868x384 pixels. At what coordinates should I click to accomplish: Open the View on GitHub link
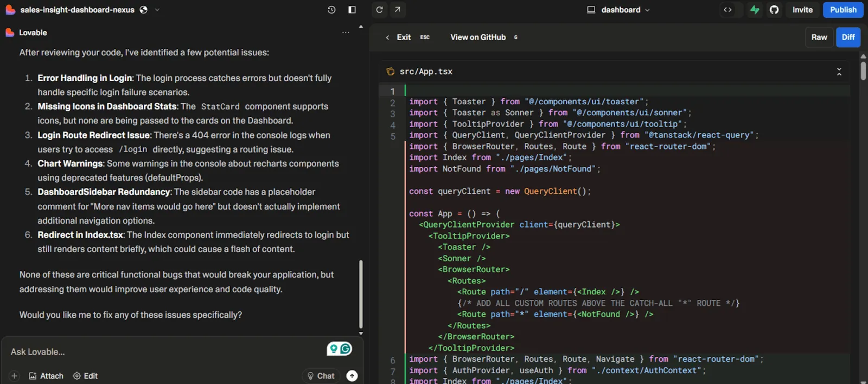coord(478,37)
